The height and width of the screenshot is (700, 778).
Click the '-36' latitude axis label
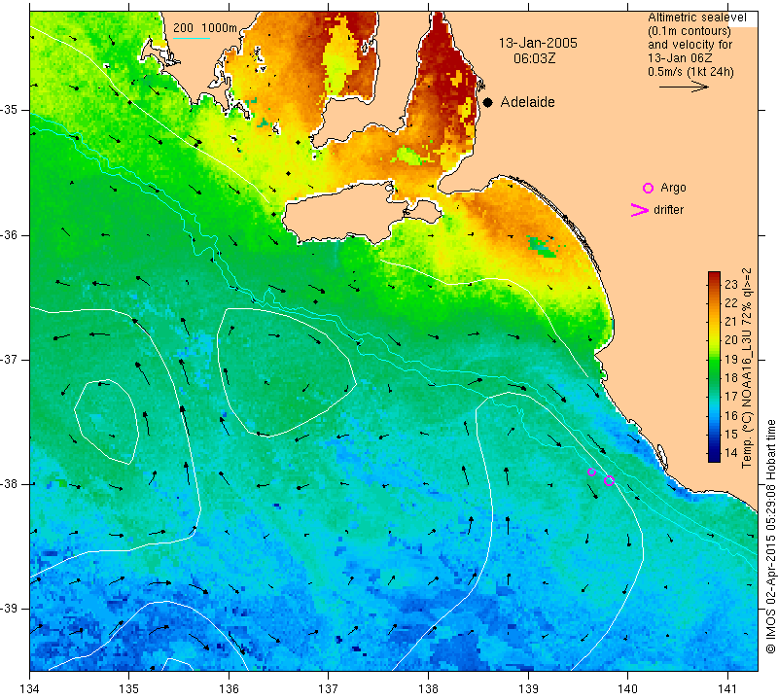point(10,234)
